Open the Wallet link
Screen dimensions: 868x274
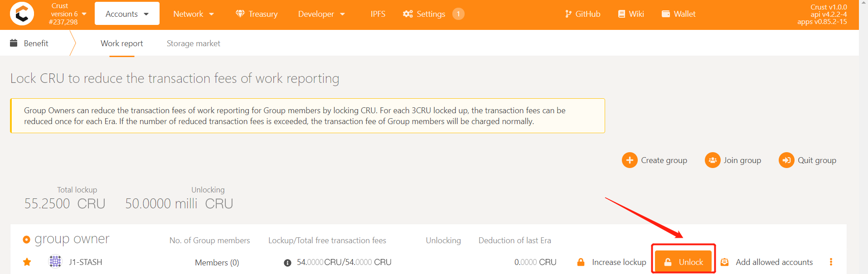pos(679,14)
